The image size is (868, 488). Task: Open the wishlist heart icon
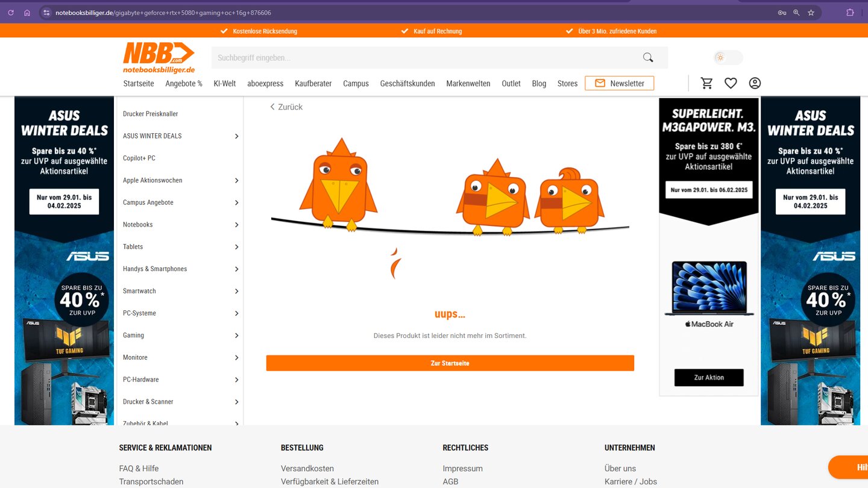(731, 83)
